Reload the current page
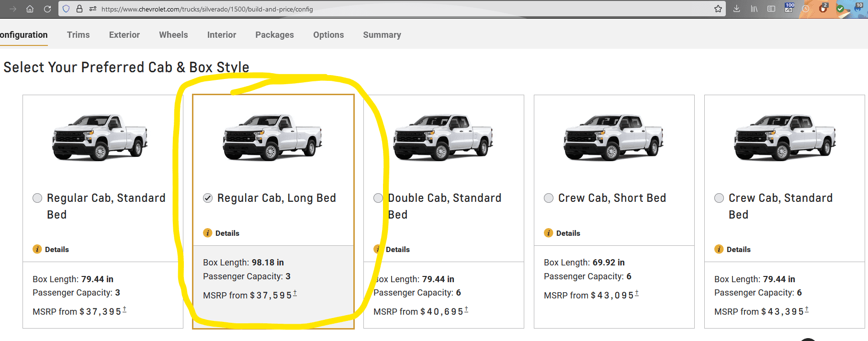 tap(47, 9)
